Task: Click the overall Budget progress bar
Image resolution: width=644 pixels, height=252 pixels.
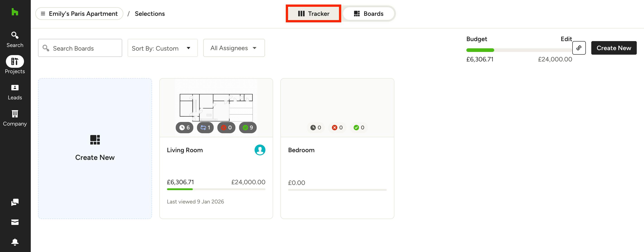Action: (519, 50)
